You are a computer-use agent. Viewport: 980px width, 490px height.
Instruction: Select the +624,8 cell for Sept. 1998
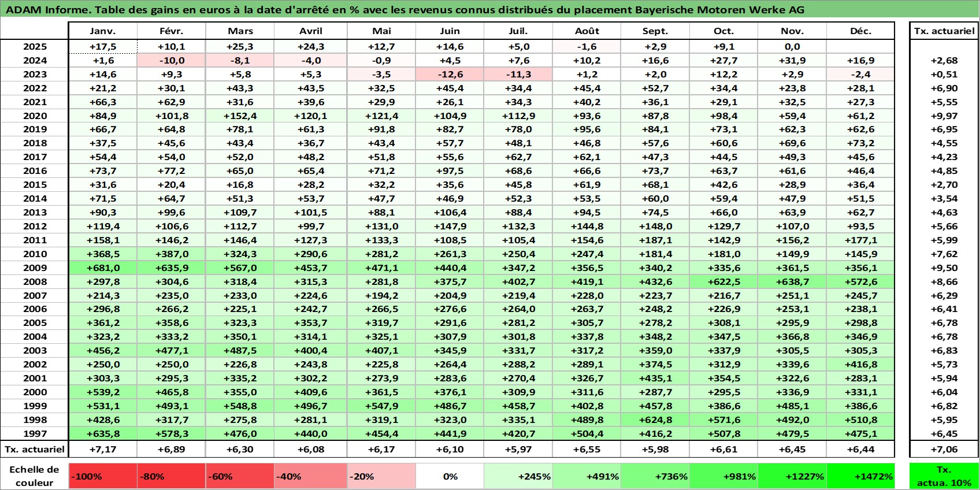click(x=655, y=420)
